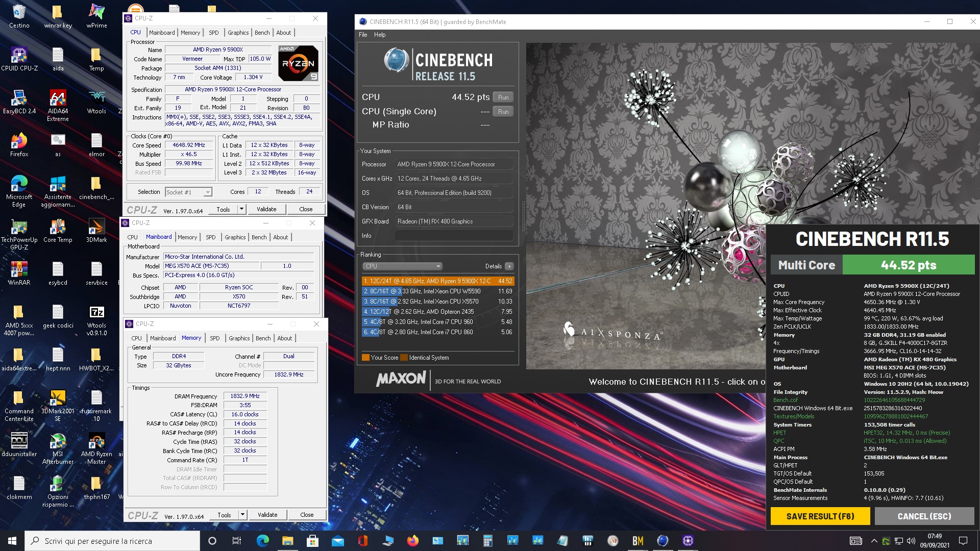The width and height of the screenshot is (980, 551).
Task: Launch TechPowerUp GPU-Z desktop icon
Action: pyautogui.click(x=19, y=234)
